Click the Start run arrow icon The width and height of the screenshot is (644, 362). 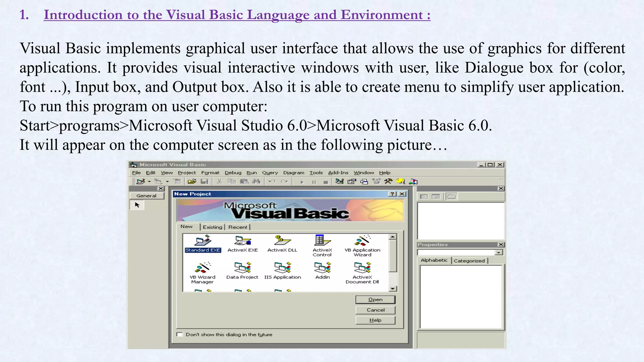[302, 182]
